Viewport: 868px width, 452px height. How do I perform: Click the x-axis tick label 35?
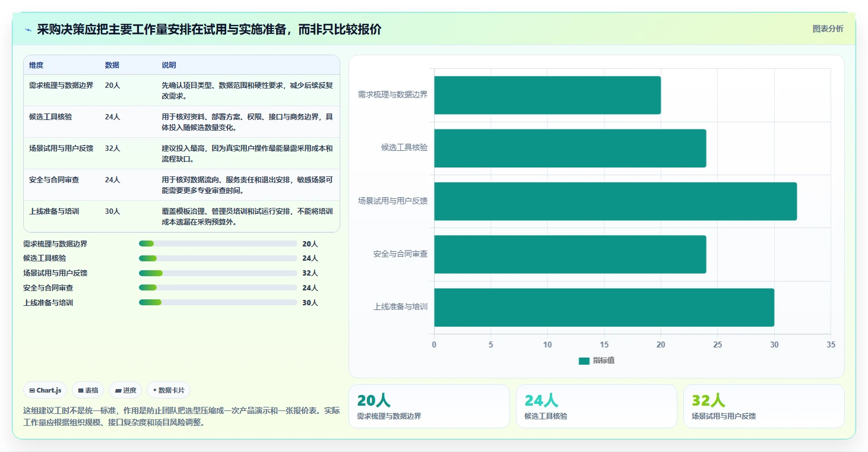(x=831, y=344)
